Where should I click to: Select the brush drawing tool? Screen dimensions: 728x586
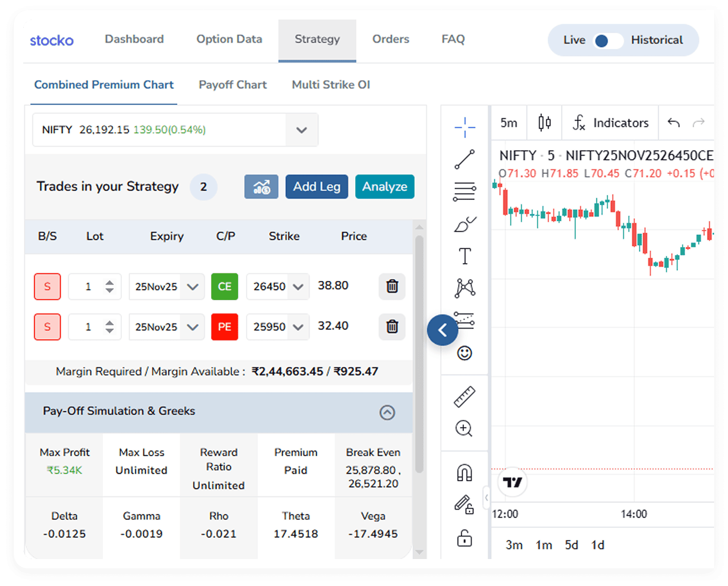464,224
